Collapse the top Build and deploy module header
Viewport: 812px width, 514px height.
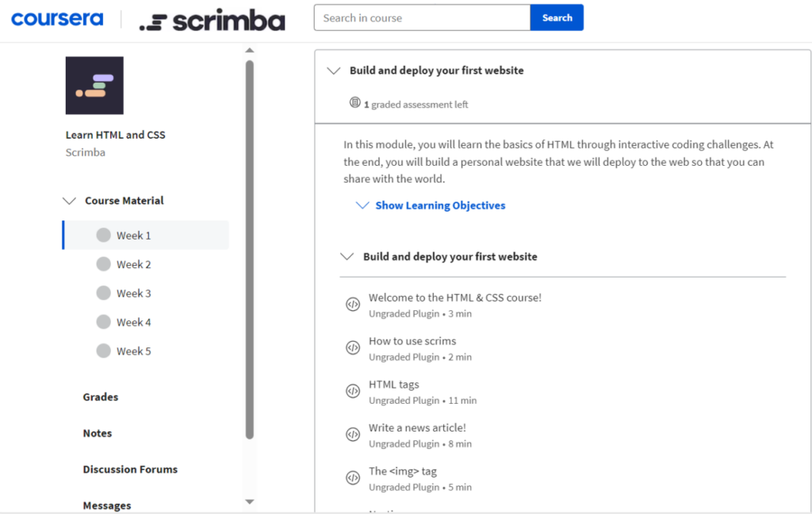(x=334, y=71)
